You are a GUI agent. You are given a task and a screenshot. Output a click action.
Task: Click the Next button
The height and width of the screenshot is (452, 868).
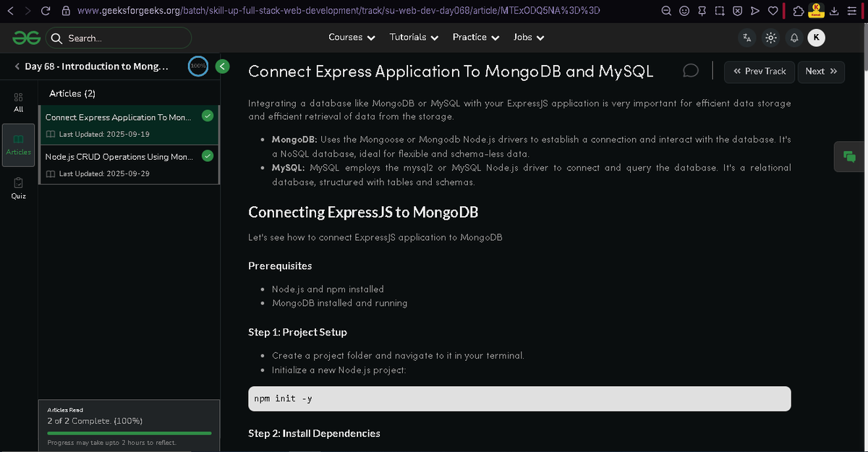pyautogui.click(x=820, y=71)
